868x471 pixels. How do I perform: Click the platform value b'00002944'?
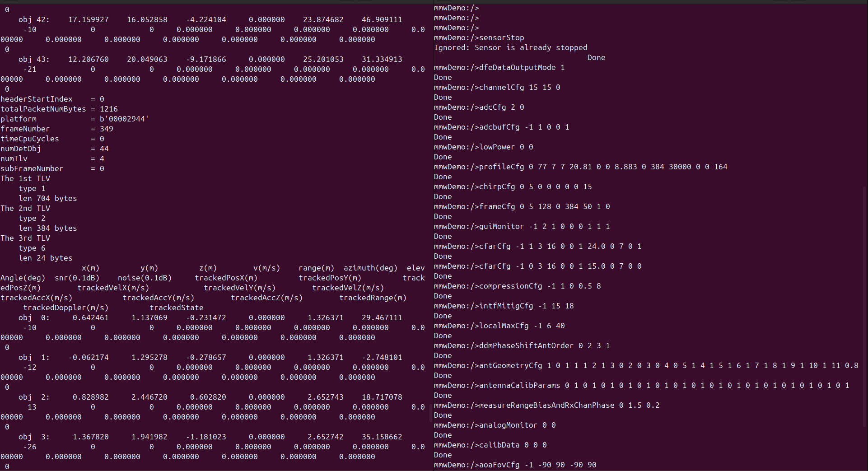click(x=125, y=119)
